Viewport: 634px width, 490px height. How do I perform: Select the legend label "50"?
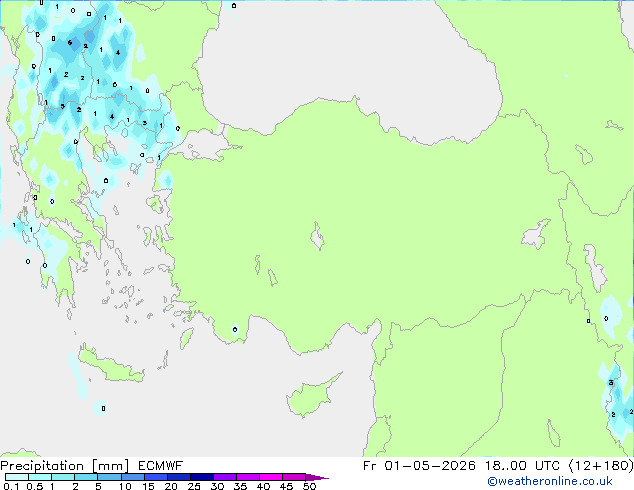[x=309, y=486]
